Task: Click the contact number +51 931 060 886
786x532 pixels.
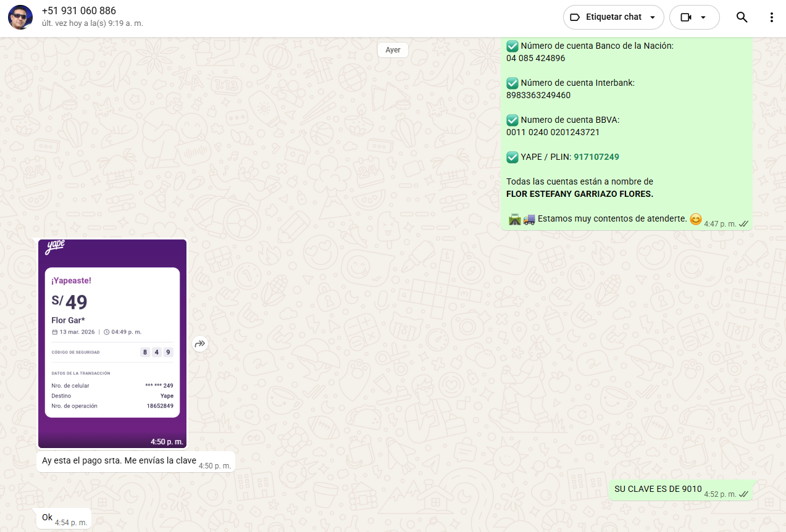Action: pos(79,11)
